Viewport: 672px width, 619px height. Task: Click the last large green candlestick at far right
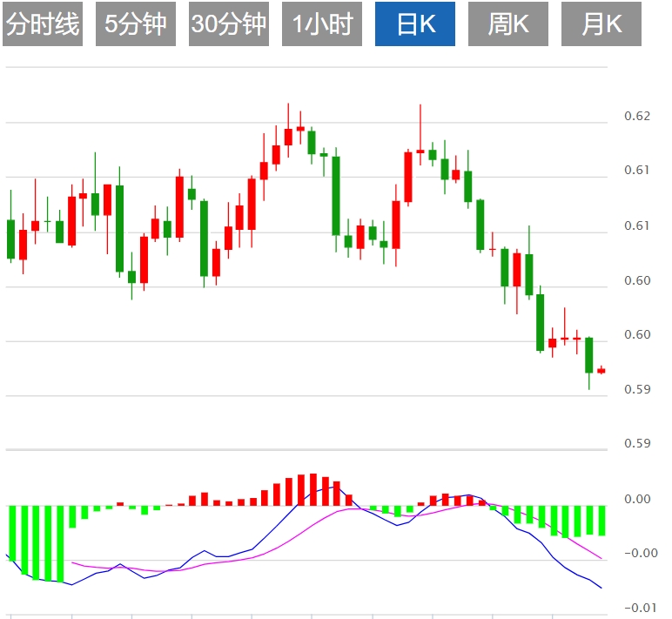[x=589, y=355]
